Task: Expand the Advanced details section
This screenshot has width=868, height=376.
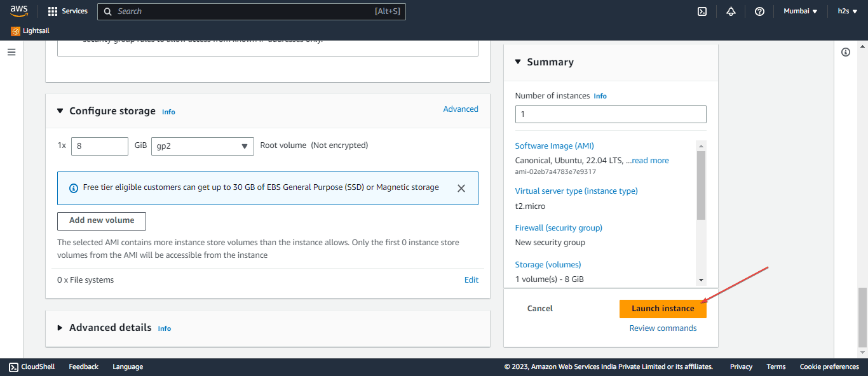Action: [x=60, y=328]
